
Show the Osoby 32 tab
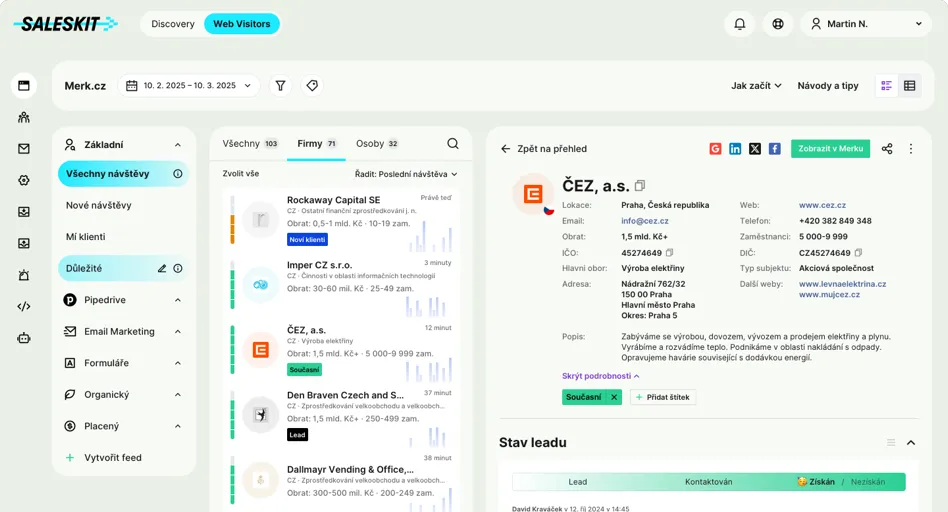click(377, 144)
